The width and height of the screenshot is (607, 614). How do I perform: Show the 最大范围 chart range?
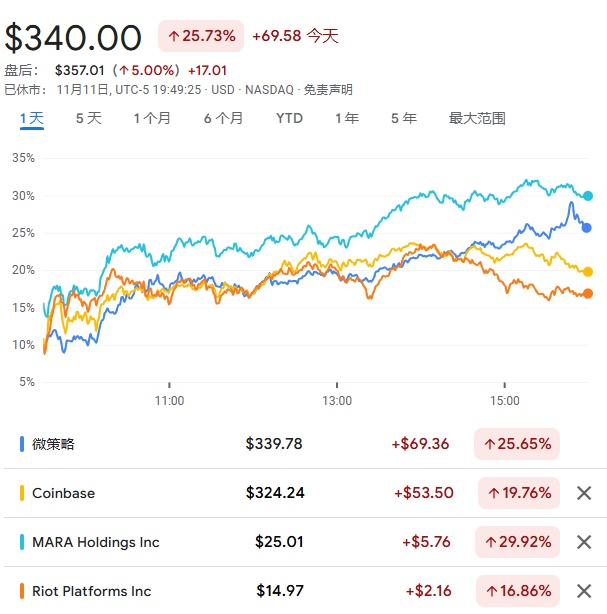[x=477, y=118]
